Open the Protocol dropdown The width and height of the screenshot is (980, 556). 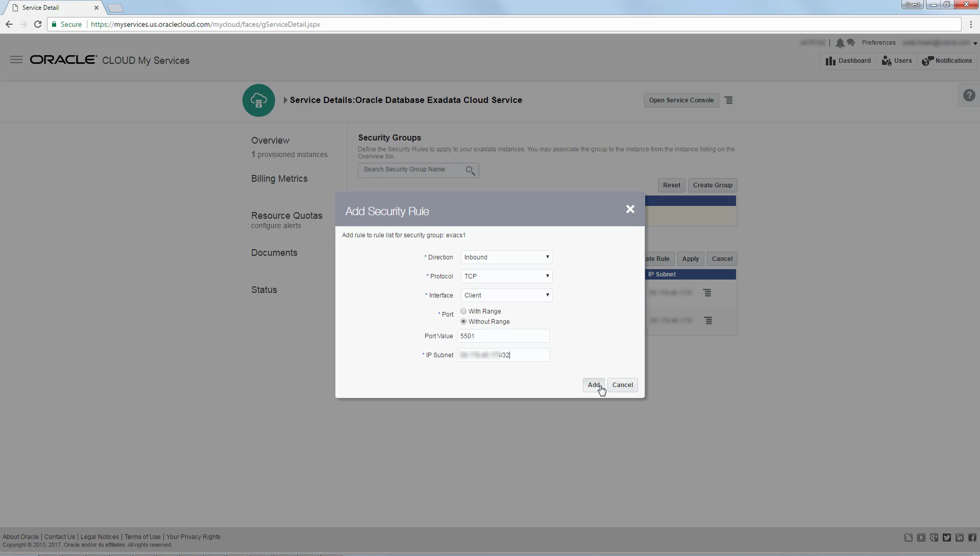tap(506, 276)
